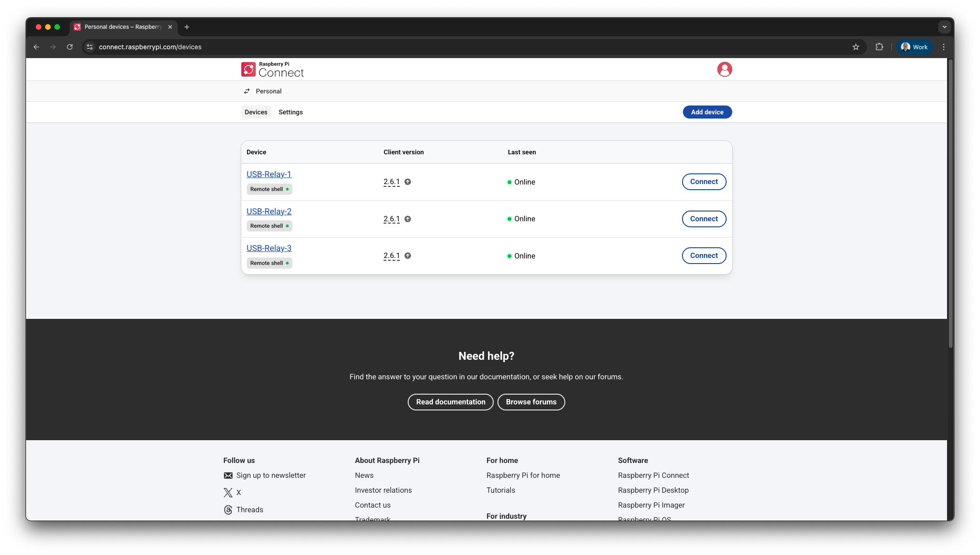
Task: Open the Tutorials footer link
Action: [501, 490]
